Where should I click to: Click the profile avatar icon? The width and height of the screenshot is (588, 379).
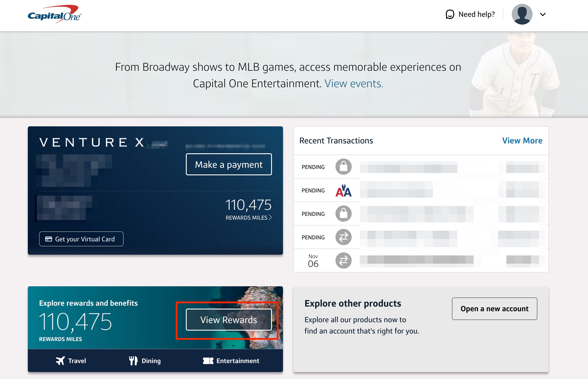pos(522,14)
